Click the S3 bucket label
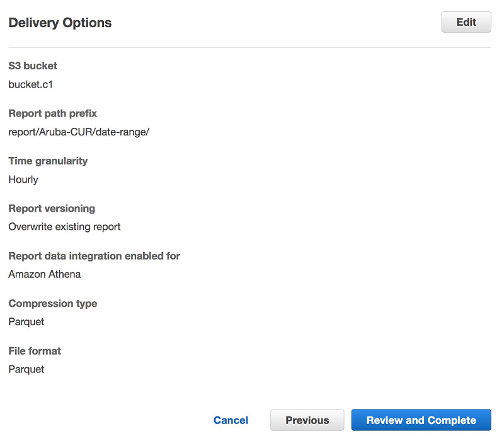Image resolution: width=504 pixels, height=441 pixels. (x=33, y=66)
